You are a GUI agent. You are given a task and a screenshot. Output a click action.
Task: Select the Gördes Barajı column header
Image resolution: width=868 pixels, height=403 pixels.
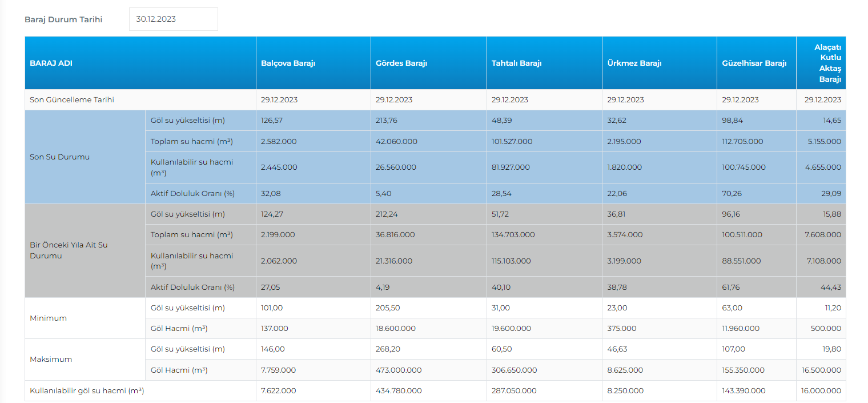point(401,63)
